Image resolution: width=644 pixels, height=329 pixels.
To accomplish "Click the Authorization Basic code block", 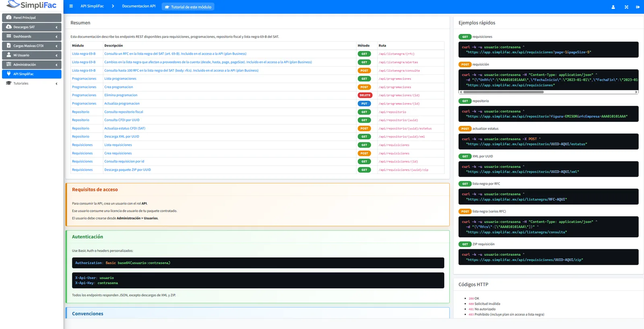I will pos(258,263).
